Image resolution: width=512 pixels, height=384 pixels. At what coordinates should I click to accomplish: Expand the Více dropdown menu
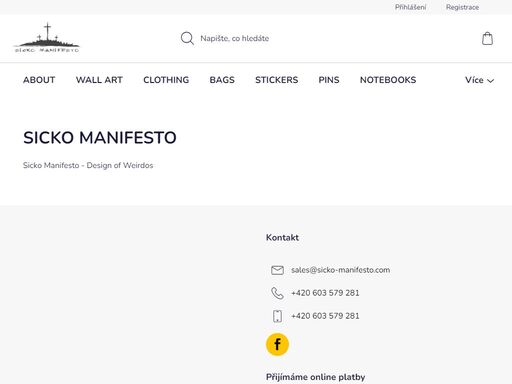pyautogui.click(x=479, y=80)
